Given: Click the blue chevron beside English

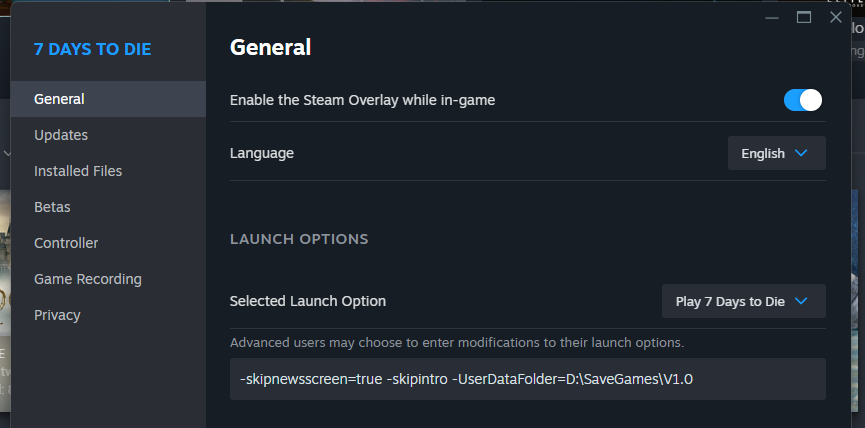Looking at the screenshot, I should click(801, 153).
